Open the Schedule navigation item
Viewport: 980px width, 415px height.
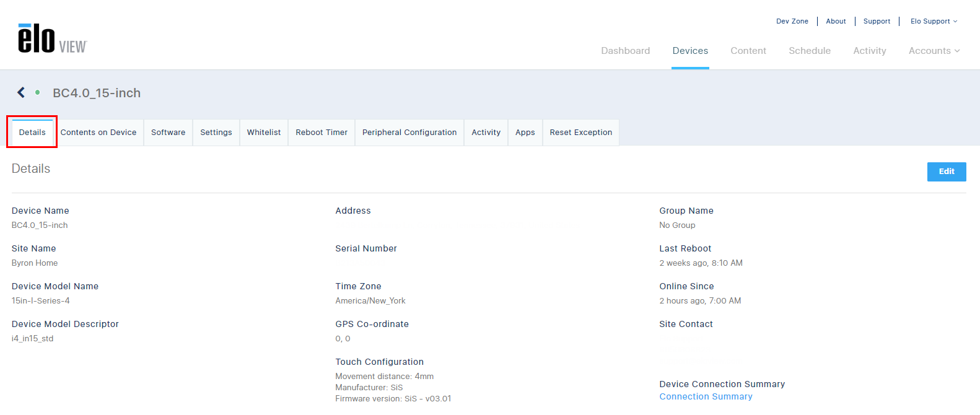click(810, 51)
